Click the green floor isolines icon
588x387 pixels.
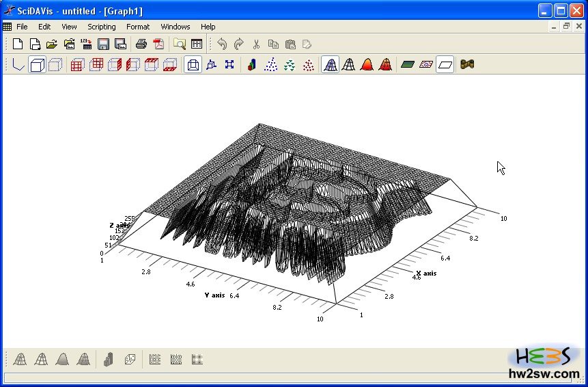(x=408, y=65)
